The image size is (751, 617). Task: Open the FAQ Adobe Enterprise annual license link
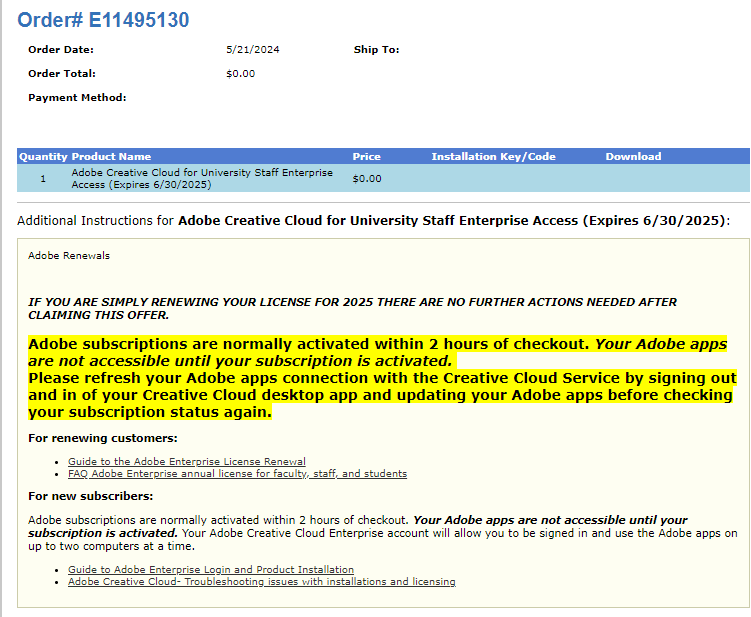click(238, 473)
